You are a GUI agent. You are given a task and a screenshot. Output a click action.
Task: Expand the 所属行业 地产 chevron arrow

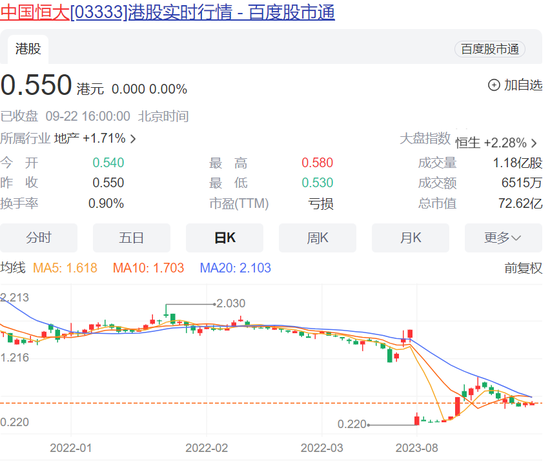coord(133,139)
